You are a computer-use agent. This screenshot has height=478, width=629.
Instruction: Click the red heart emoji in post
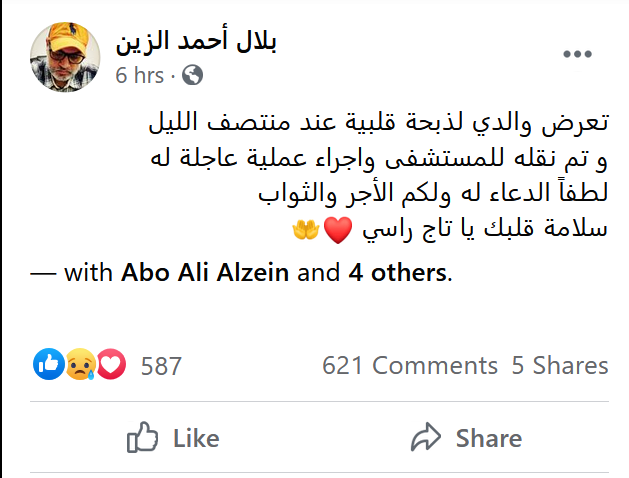click(x=338, y=231)
